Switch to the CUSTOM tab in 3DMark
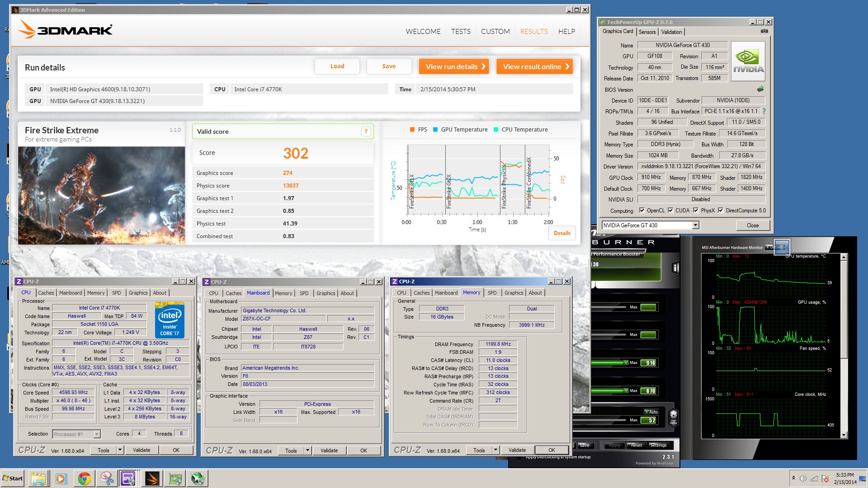Screen dimensions: 868x488 (495, 31)
